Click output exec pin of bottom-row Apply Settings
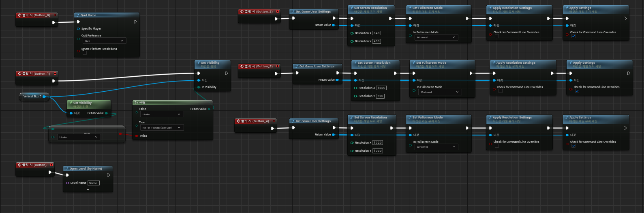The height and width of the screenshot is (213, 644). [625, 128]
